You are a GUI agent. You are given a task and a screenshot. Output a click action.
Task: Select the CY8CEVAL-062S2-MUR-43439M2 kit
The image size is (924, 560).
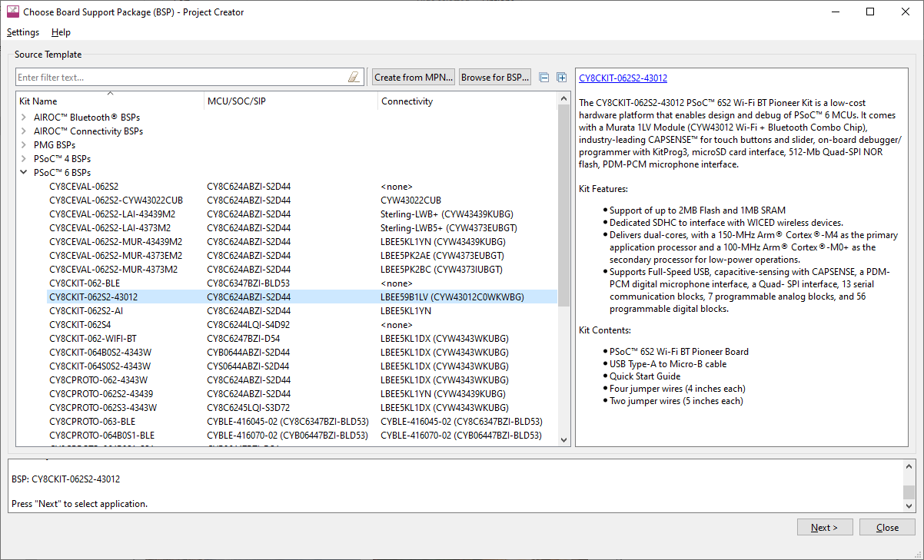(115, 242)
